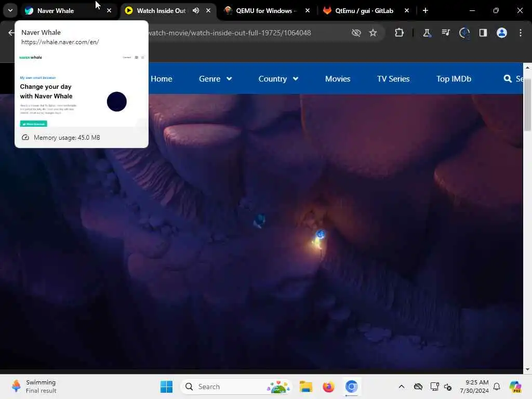
Task: Click the Chromium browser taskbar icon
Action: [352, 387]
